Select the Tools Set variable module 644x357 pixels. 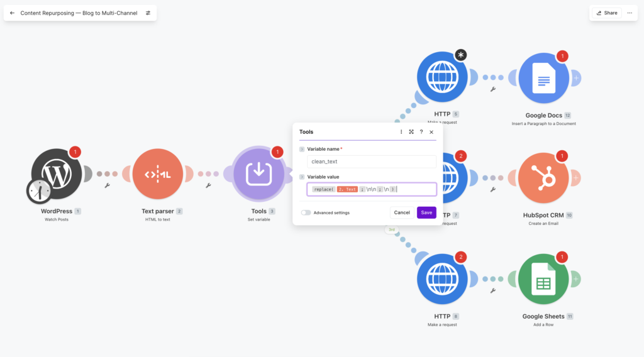coord(258,174)
